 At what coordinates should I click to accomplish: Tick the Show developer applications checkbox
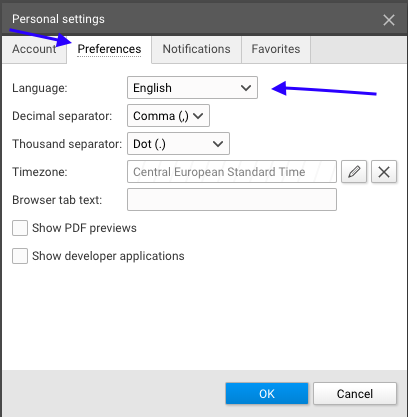[20, 256]
